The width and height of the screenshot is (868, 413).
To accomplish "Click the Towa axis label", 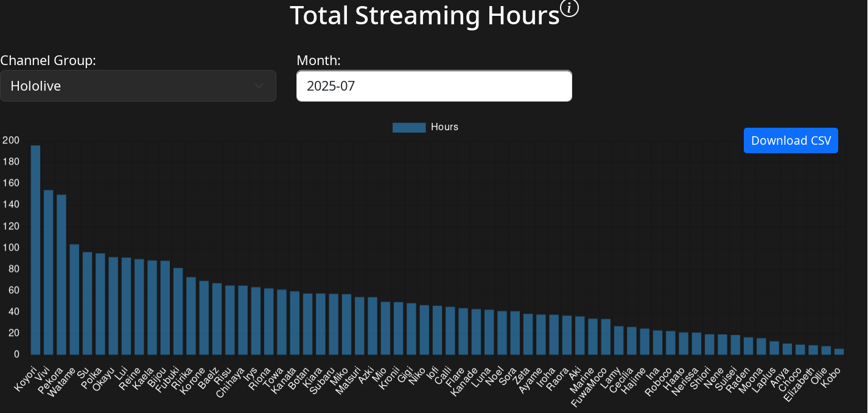I will click(x=274, y=376).
